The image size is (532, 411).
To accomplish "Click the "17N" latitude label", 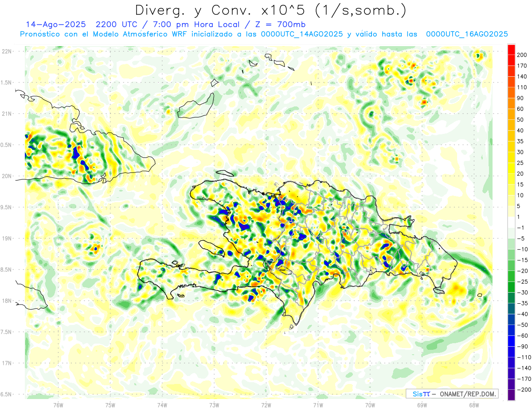I will pos(6,363).
